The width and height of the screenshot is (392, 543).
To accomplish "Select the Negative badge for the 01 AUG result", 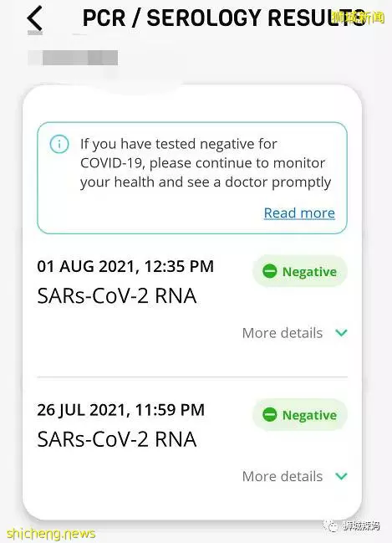I will click(x=300, y=271).
